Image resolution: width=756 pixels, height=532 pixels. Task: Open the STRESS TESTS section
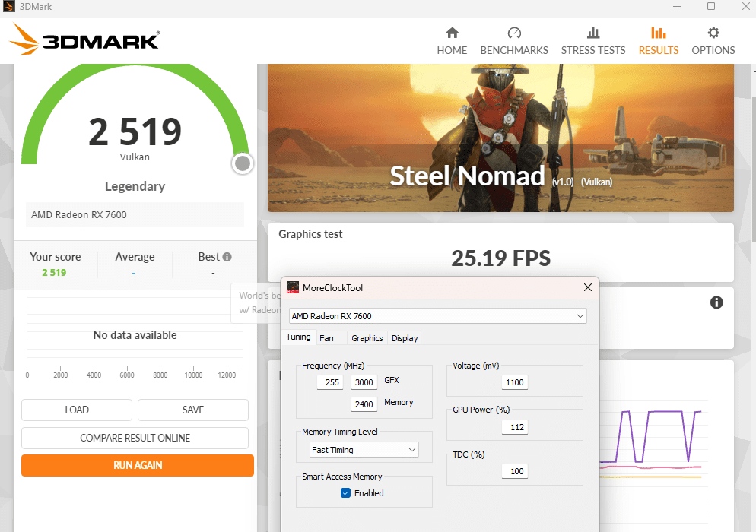pyautogui.click(x=593, y=41)
